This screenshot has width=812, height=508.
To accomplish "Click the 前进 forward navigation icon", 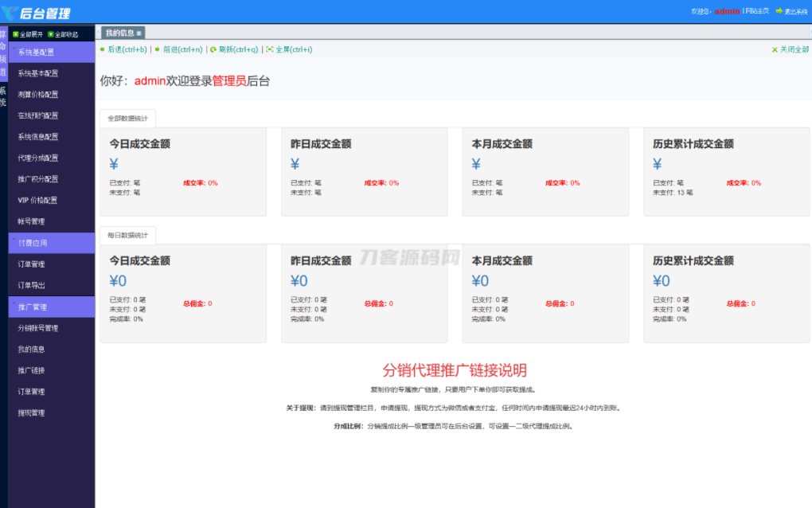I will point(158,49).
